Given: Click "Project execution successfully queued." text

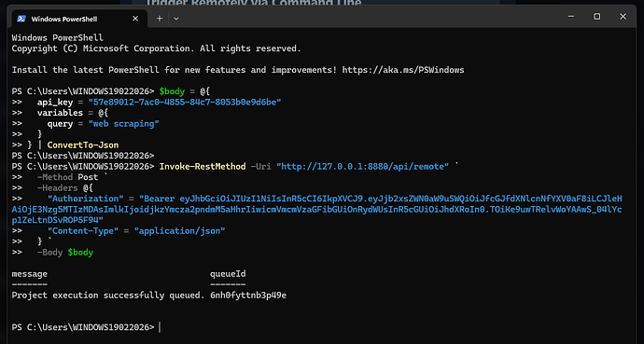Looking at the screenshot, I should [x=108, y=296].
